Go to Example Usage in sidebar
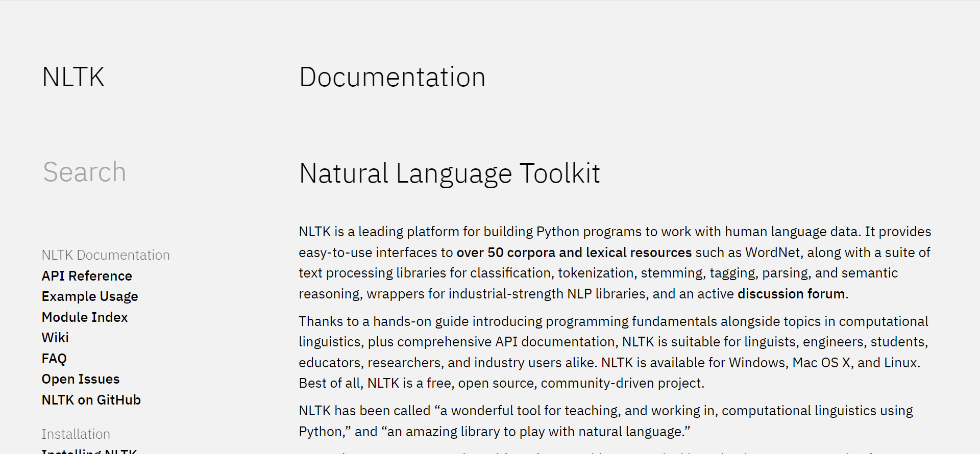The width and height of the screenshot is (980, 454). point(90,296)
